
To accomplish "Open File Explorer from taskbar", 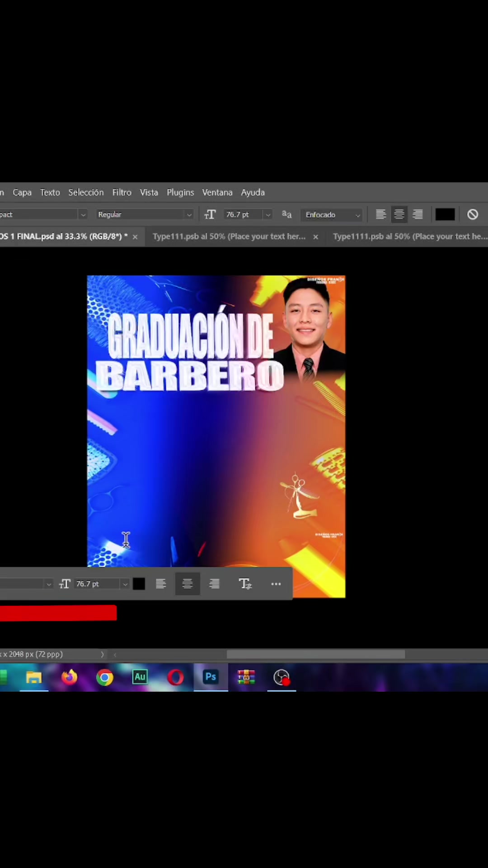I will [33, 677].
